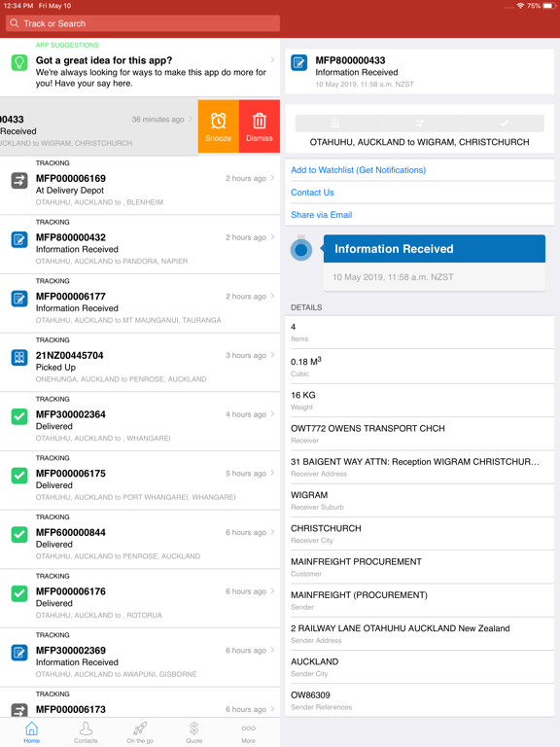Tap the MFP800000433 header title
Screen dimensions: 560x747
click(x=350, y=60)
